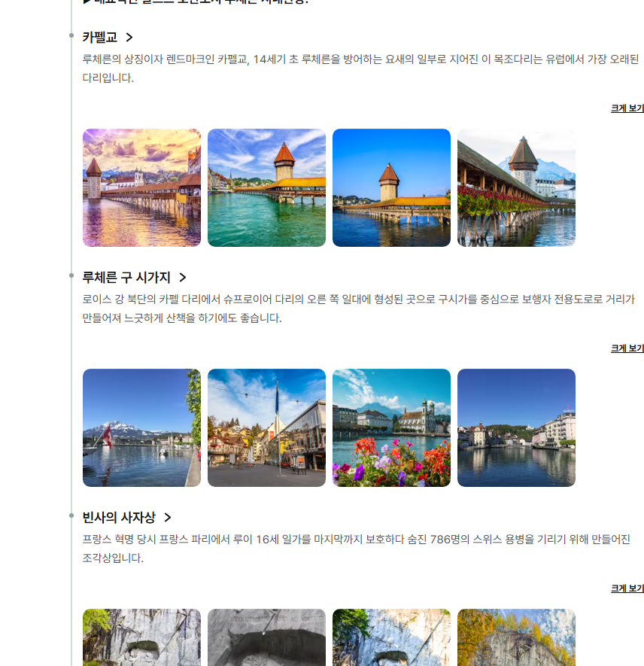The width and height of the screenshot is (644, 666).
Task: View the Chapel Bridge photo with deep blue sky
Action: 391,187
